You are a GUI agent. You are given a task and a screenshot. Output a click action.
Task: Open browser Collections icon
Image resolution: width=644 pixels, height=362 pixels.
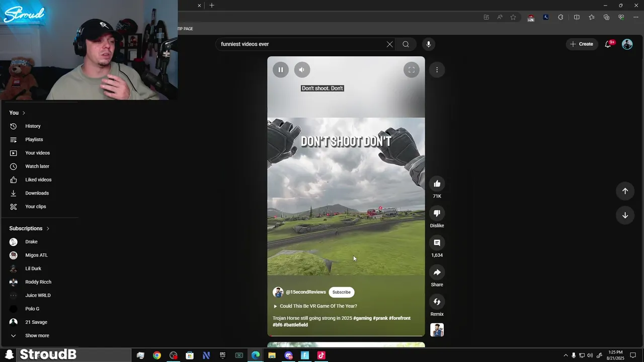[606, 17]
